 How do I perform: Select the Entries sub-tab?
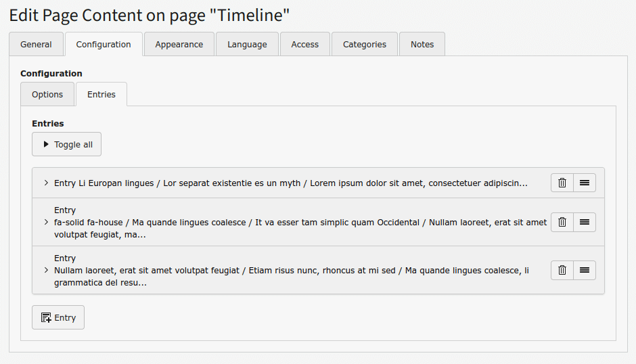[101, 95]
